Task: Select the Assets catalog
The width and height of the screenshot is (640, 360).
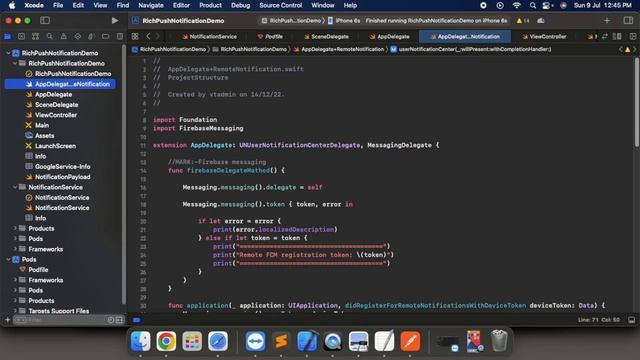Action: [x=44, y=136]
